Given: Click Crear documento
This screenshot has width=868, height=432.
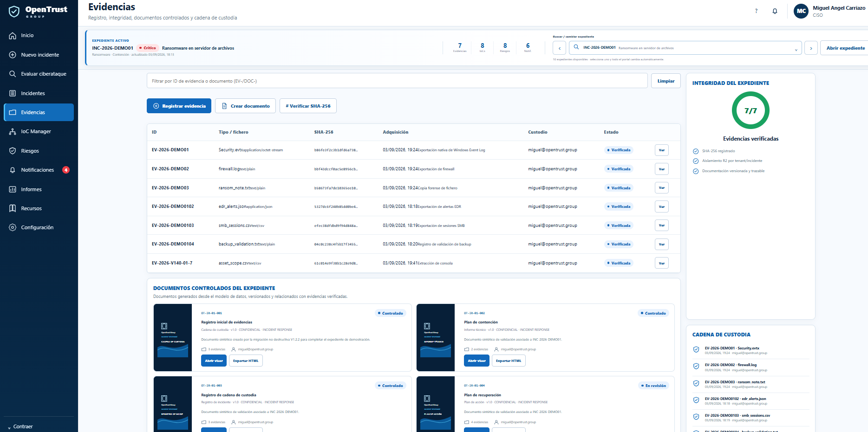Looking at the screenshot, I should tap(245, 106).
